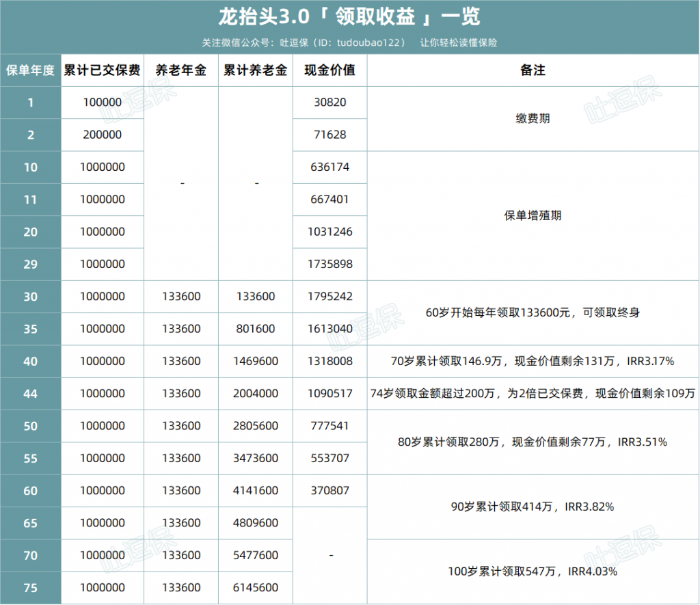Click the 养老年金 column header
The height and width of the screenshot is (605, 700).
[x=180, y=70]
